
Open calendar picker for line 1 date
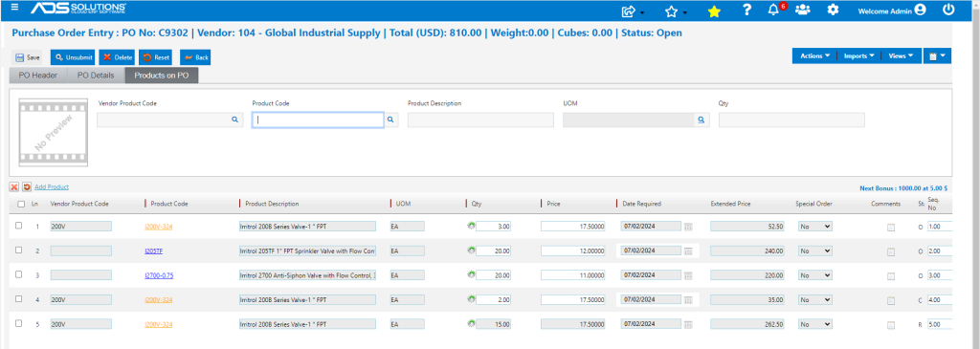tap(688, 227)
